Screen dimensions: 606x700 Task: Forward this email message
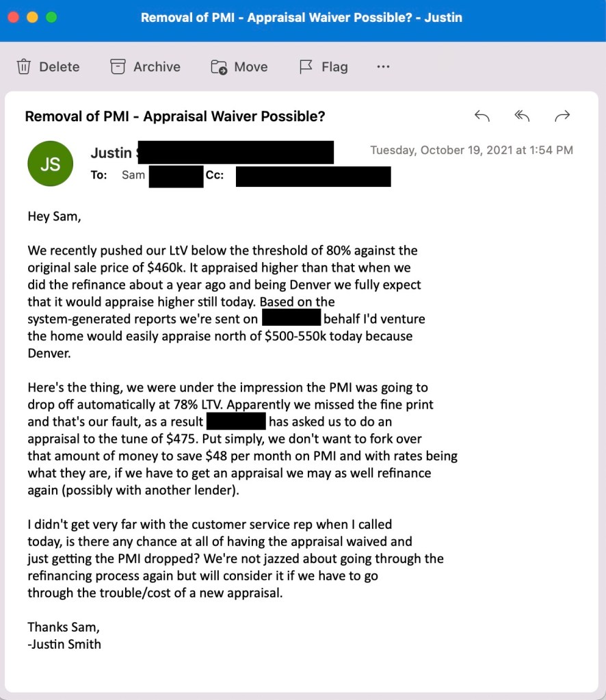coord(562,116)
